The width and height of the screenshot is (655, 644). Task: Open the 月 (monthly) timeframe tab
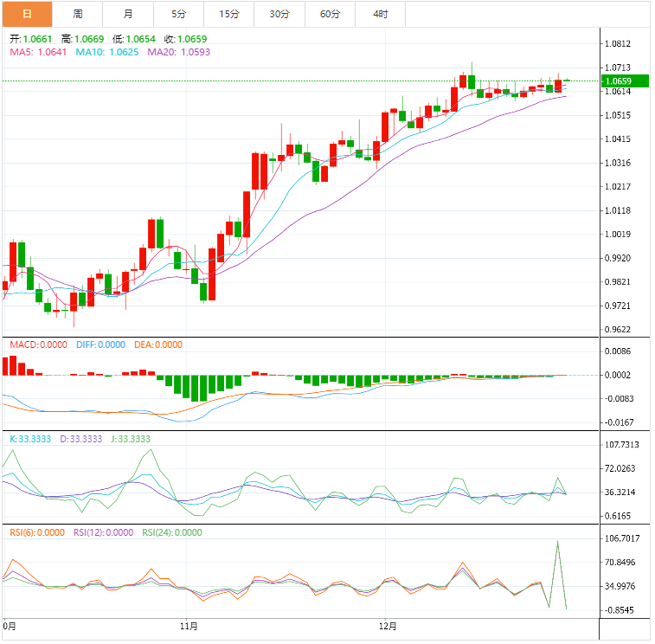coord(128,14)
